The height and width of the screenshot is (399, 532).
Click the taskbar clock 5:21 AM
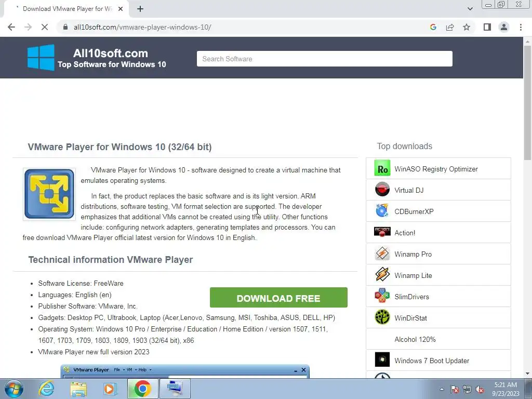506,385
